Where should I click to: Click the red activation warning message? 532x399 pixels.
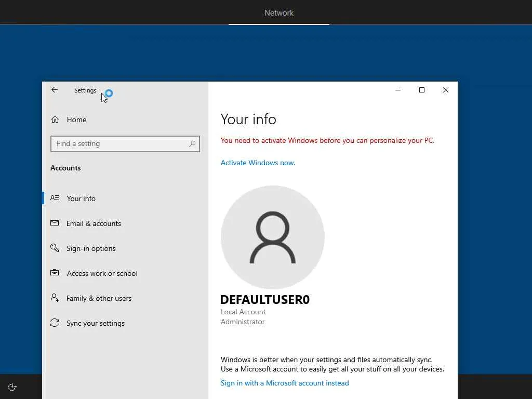click(x=327, y=140)
